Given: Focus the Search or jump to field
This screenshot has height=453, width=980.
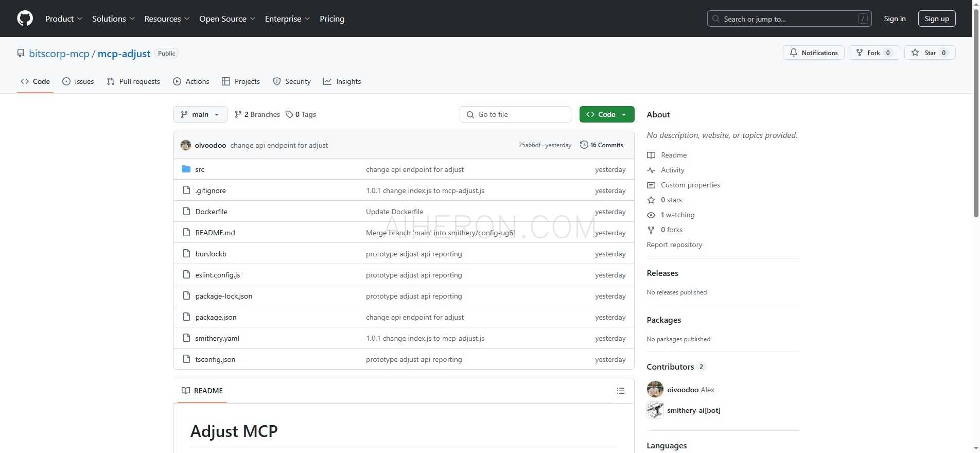Looking at the screenshot, I should tap(789, 19).
